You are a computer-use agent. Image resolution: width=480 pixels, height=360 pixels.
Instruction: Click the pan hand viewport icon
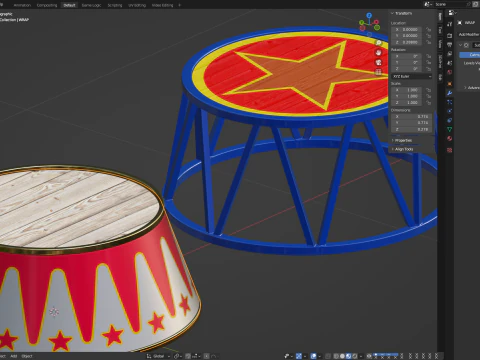(x=378, y=52)
